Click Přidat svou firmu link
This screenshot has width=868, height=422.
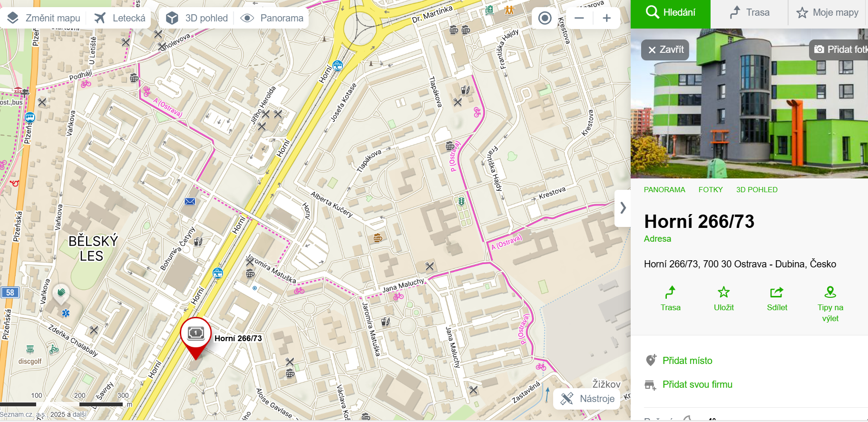coord(697,384)
